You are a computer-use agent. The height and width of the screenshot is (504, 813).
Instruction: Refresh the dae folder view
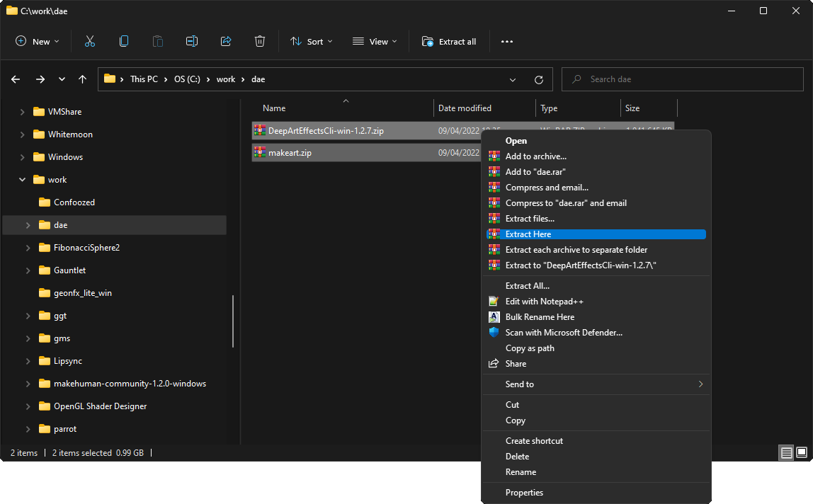point(539,79)
